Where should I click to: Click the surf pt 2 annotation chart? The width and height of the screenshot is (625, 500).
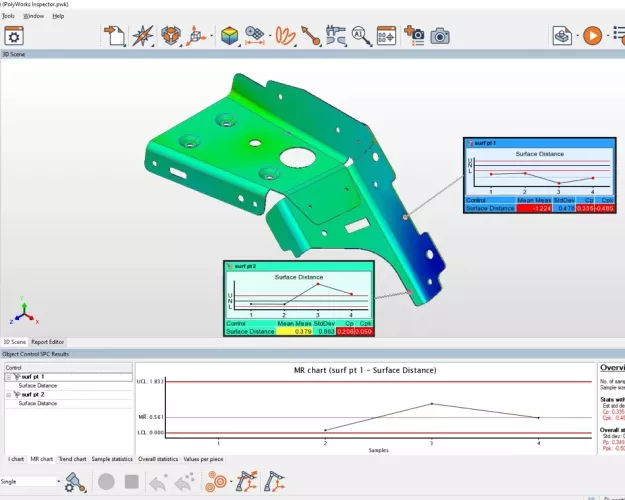[297, 293]
